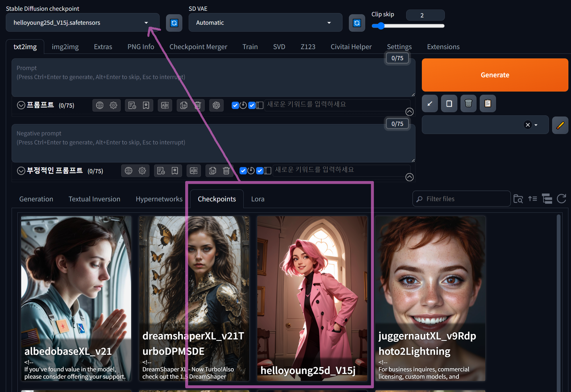This screenshot has height=392, width=571.
Task: Click the ChatGPT icon in prompt toolbar
Action: tap(216, 105)
